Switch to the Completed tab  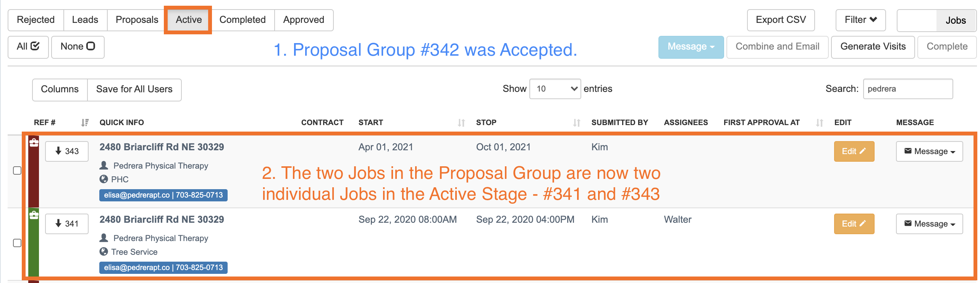click(x=243, y=20)
